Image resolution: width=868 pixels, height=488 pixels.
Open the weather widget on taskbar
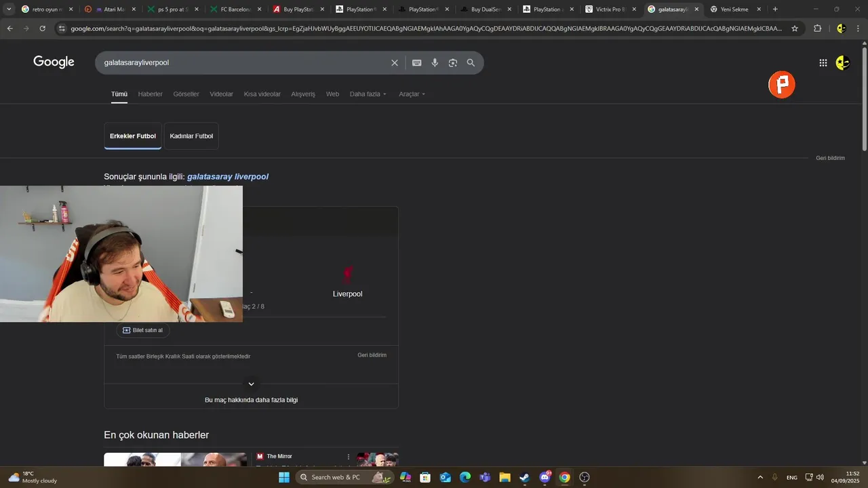coord(33,477)
